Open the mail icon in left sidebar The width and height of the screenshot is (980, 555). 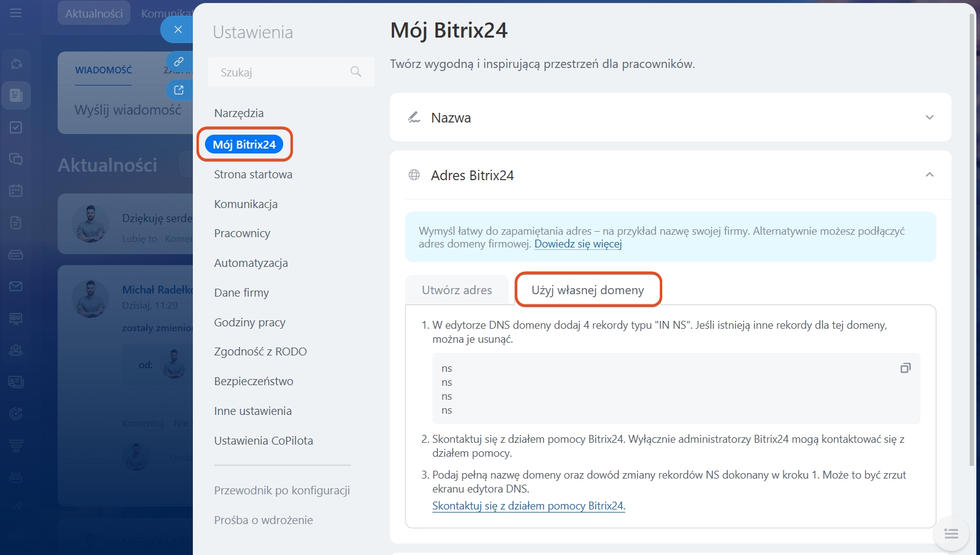click(x=16, y=286)
